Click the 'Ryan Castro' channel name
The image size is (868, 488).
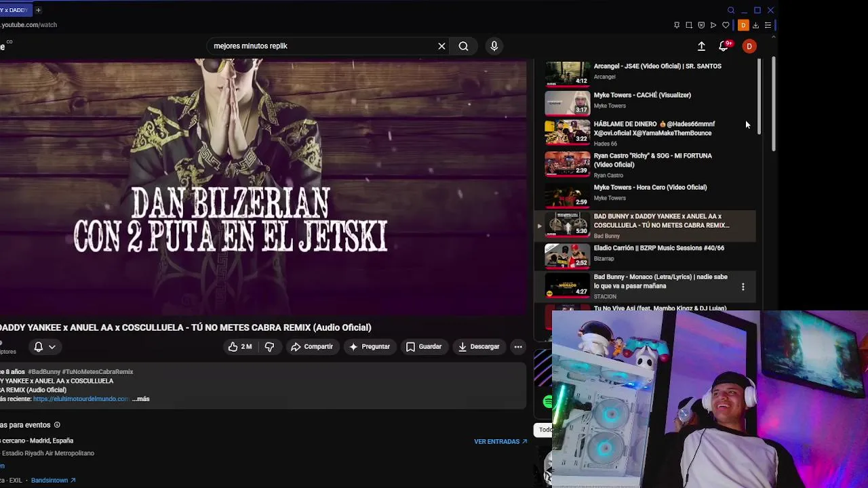click(x=608, y=176)
